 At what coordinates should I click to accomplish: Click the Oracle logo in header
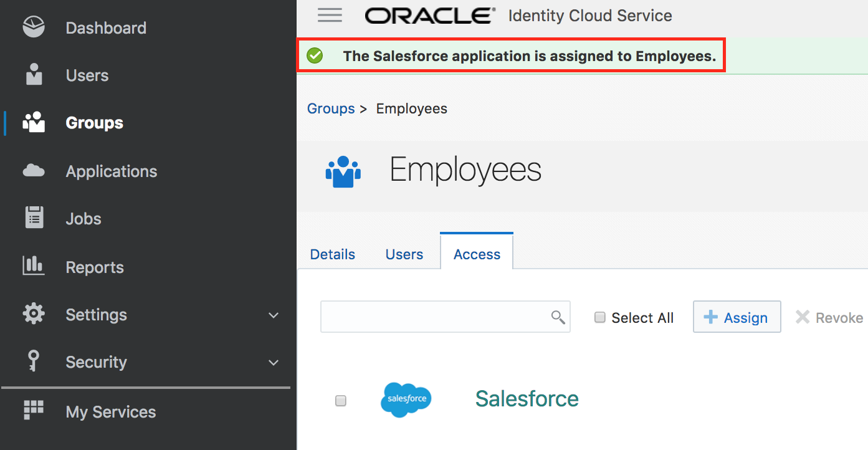pyautogui.click(x=431, y=16)
